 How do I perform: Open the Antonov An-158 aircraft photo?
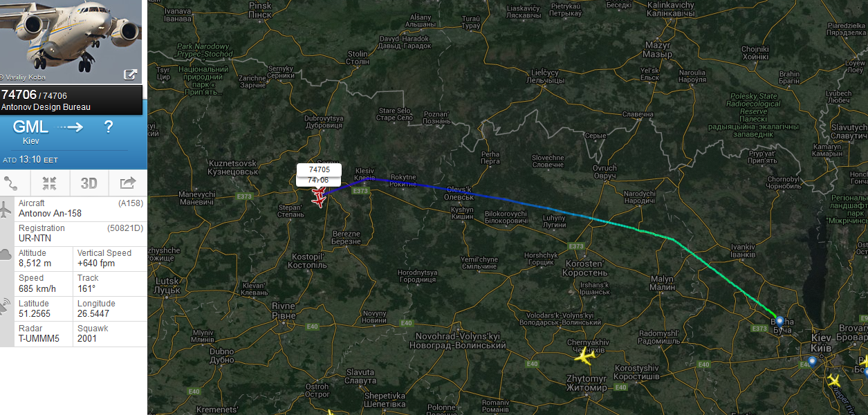[x=71, y=41]
